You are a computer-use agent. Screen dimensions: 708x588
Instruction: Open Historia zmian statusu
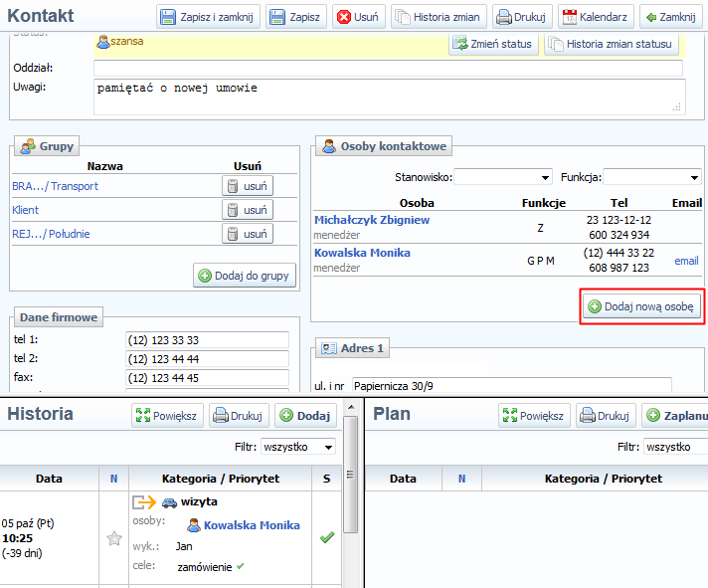[612, 44]
